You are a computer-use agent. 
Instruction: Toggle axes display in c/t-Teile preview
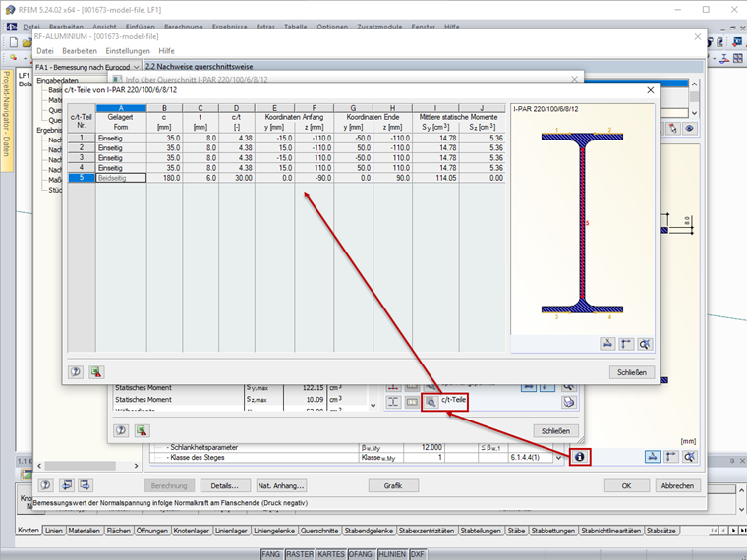point(626,344)
